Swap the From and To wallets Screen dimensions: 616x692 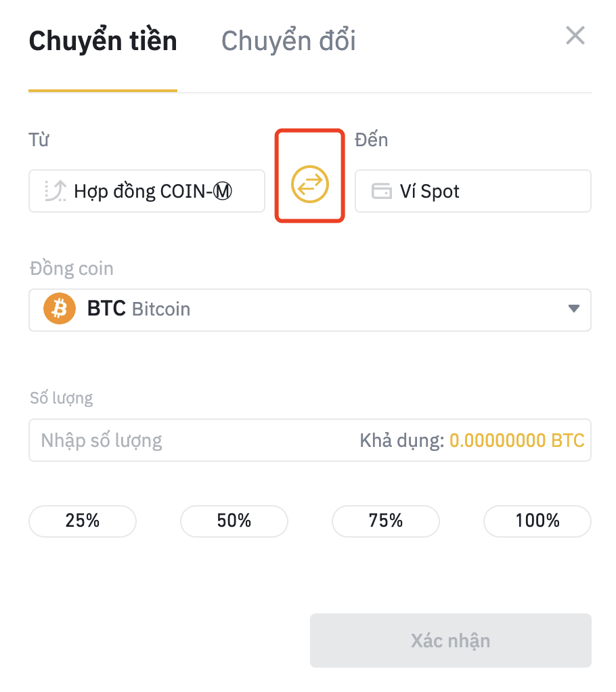coord(310,184)
